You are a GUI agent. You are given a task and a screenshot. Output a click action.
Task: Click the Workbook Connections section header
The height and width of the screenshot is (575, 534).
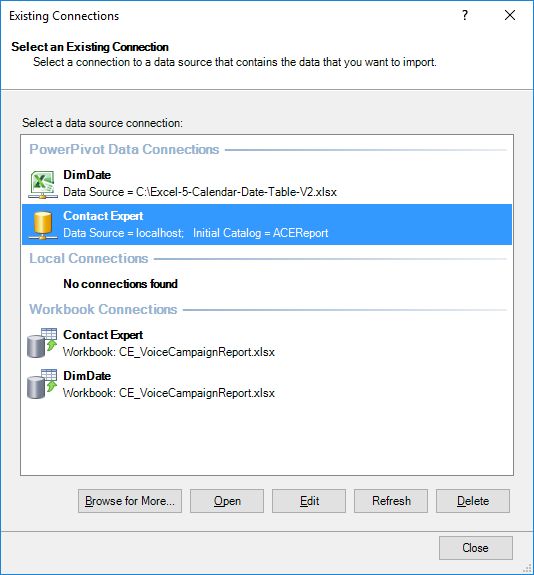pyautogui.click(x=103, y=310)
